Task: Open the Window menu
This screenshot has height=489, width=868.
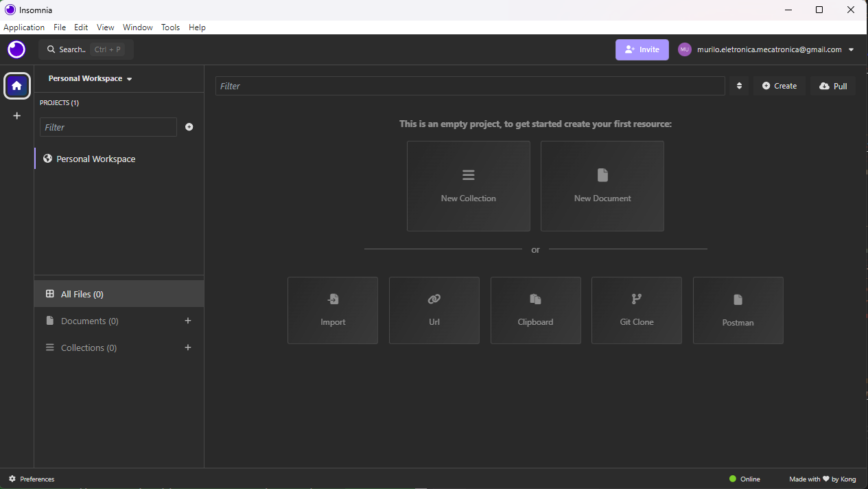Action: coord(138,27)
